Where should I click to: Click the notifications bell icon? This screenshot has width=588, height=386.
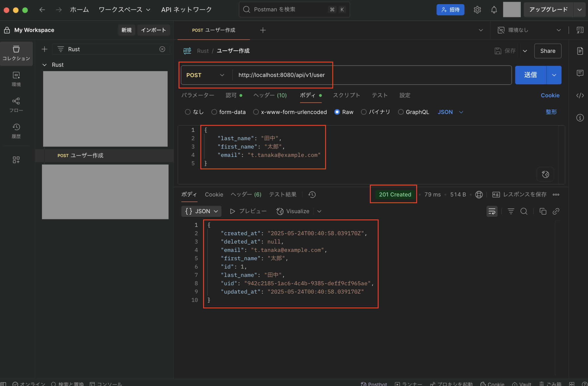point(494,10)
